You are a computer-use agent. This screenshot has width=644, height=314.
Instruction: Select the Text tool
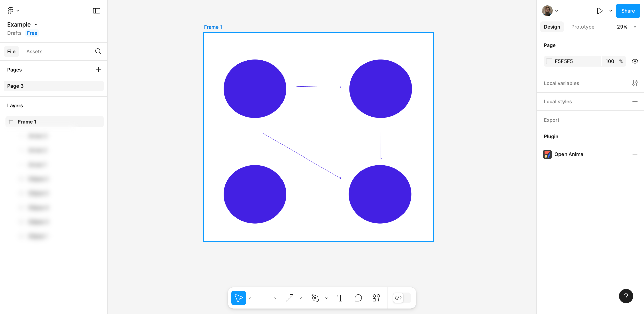pyautogui.click(x=340, y=298)
